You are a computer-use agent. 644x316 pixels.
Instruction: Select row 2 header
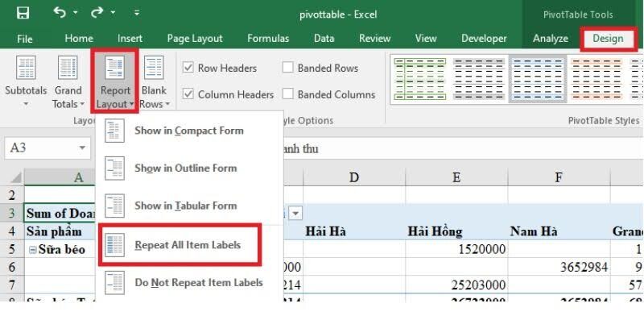(11, 195)
